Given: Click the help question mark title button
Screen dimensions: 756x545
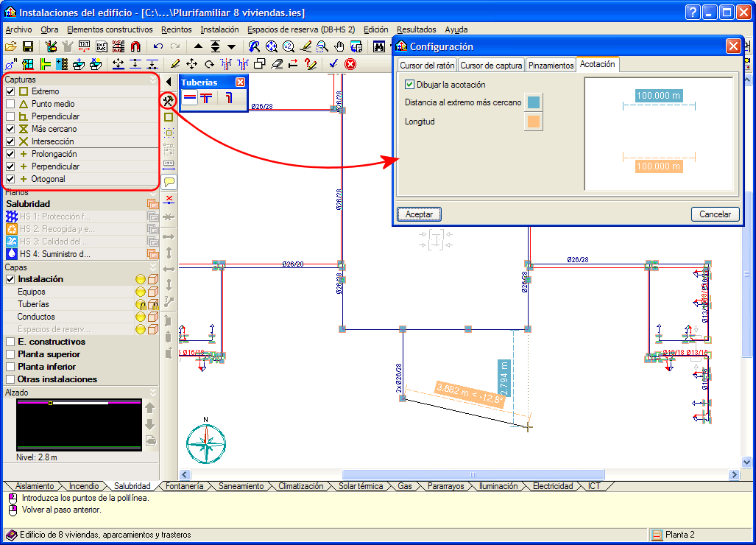Looking at the screenshot, I should (x=693, y=12).
